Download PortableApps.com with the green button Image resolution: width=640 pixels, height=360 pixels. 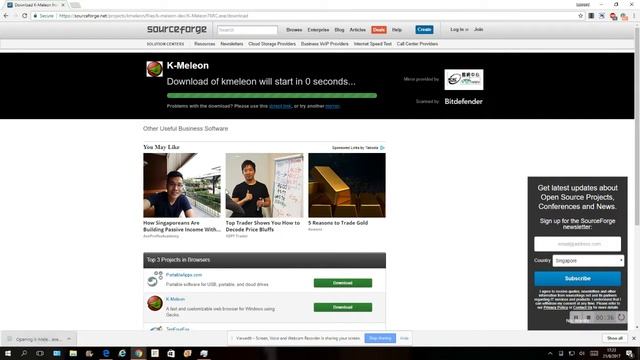point(342,283)
